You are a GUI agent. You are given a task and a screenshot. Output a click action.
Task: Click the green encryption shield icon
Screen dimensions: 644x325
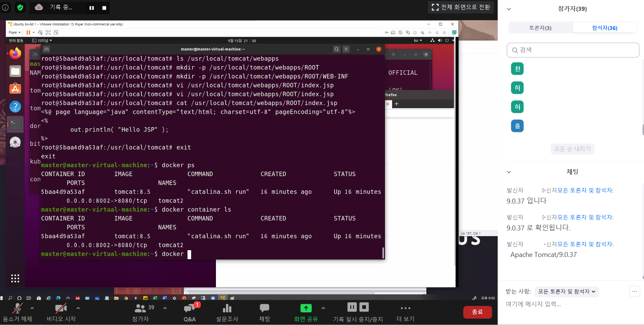pos(20,7)
